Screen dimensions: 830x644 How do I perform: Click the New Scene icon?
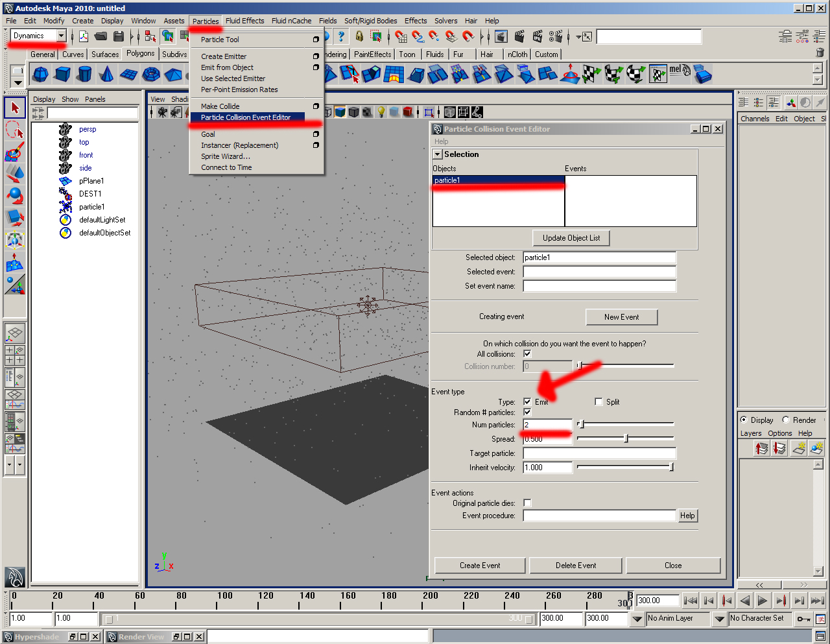click(x=84, y=36)
